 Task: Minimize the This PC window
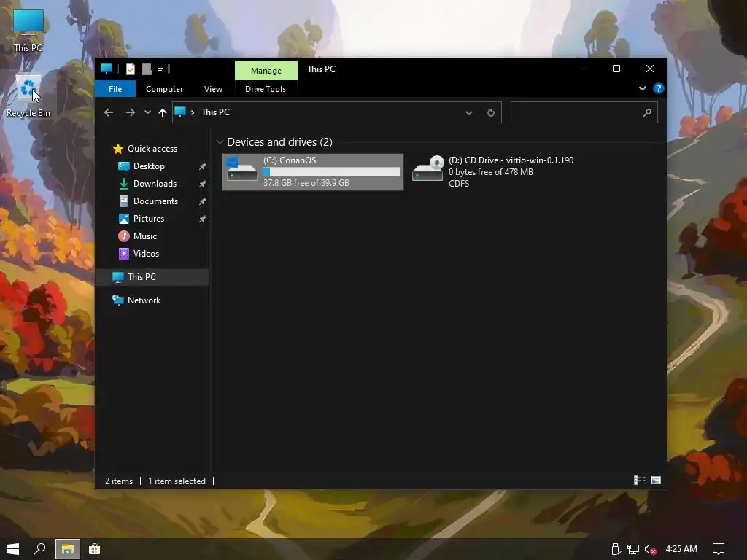[x=583, y=69]
